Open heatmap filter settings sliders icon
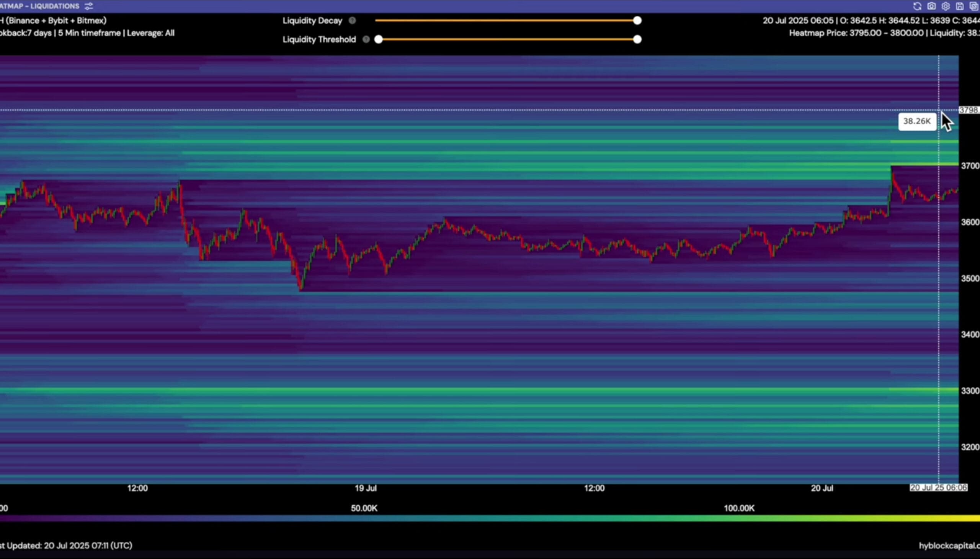 [x=89, y=6]
